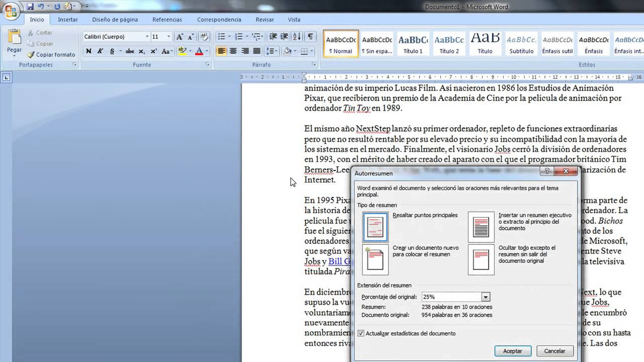Open Portapapeles pane launcher

pos(75,65)
